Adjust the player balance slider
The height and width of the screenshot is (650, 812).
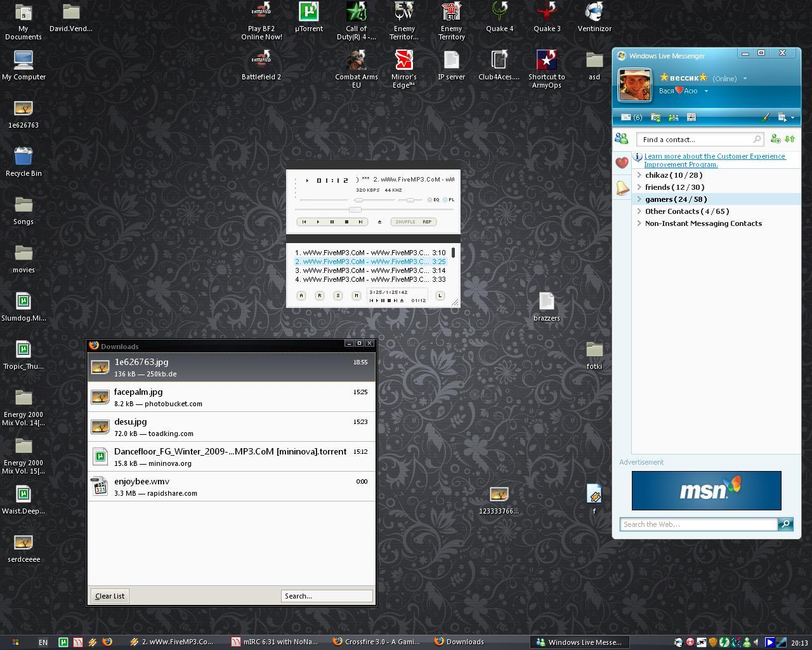point(410,200)
